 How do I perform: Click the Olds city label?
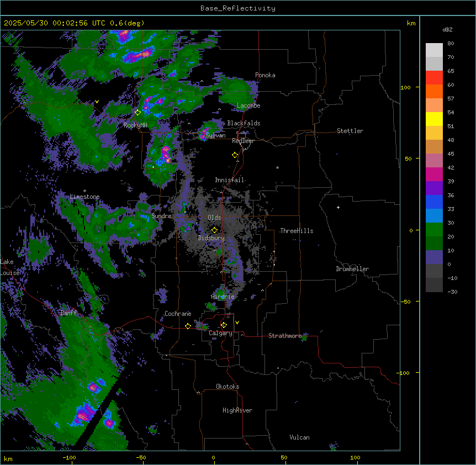click(214, 218)
